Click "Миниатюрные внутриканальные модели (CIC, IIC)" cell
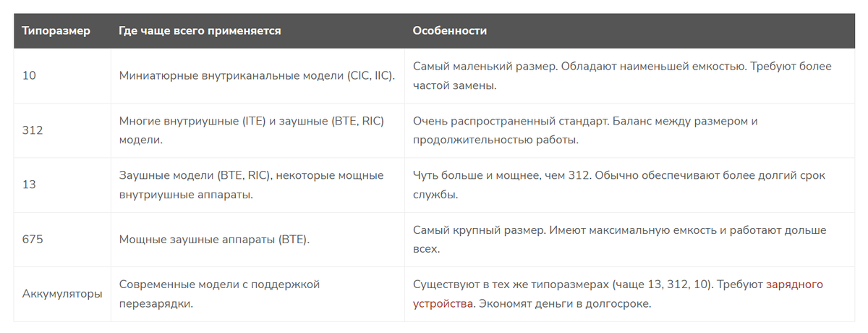The width and height of the screenshot is (868, 333). pos(258,76)
